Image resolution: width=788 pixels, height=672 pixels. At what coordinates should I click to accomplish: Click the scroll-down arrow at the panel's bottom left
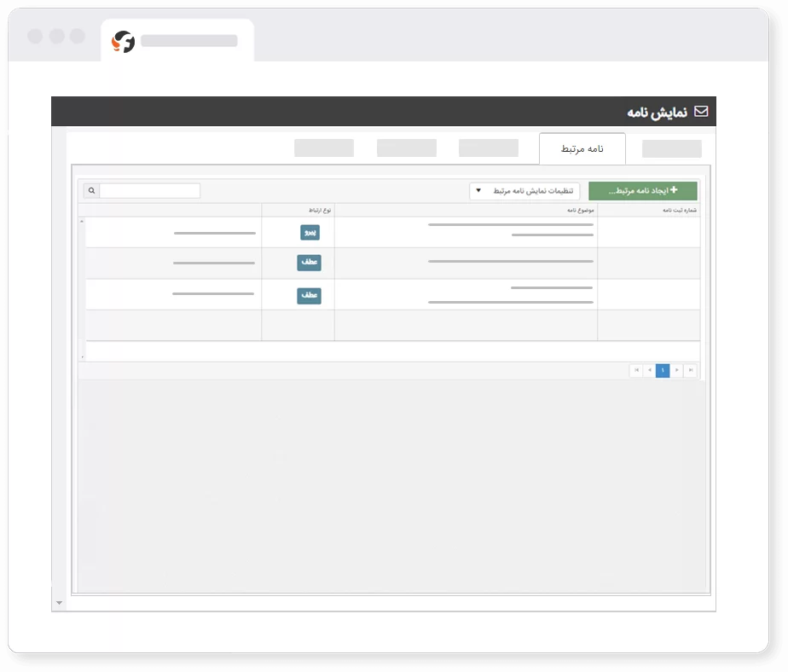point(59,603)
